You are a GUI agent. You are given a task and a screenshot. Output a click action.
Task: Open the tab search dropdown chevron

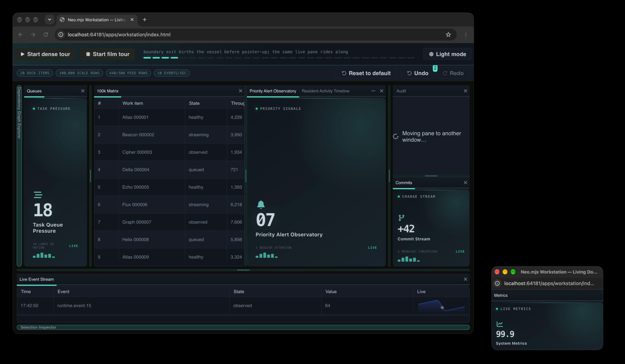pos(49,19)
